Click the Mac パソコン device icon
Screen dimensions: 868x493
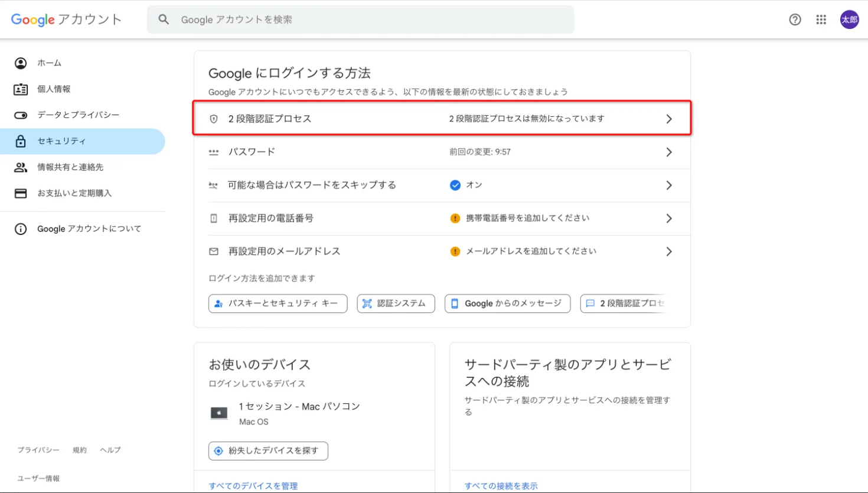219,413
